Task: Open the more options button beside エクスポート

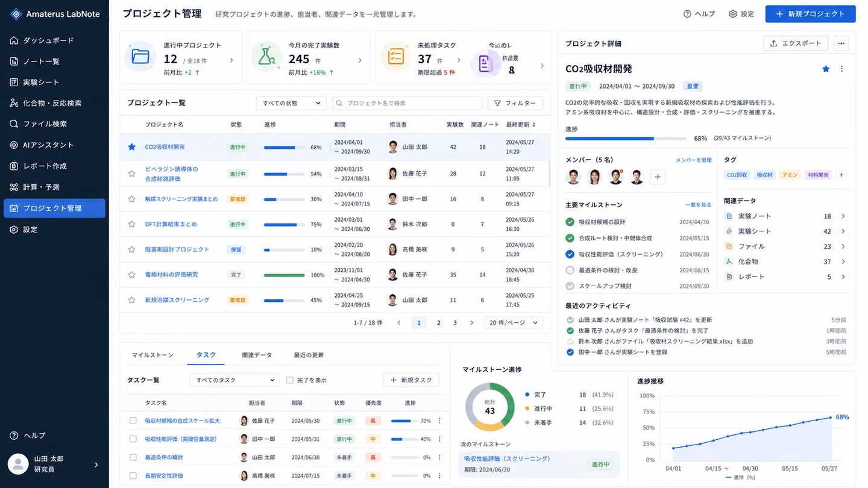Action: point(841,43)
